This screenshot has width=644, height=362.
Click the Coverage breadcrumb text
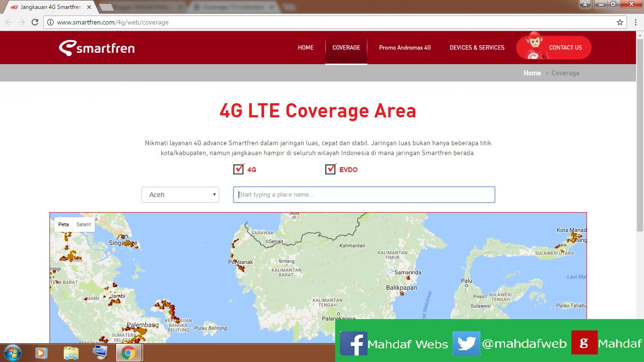click(565, 73)
